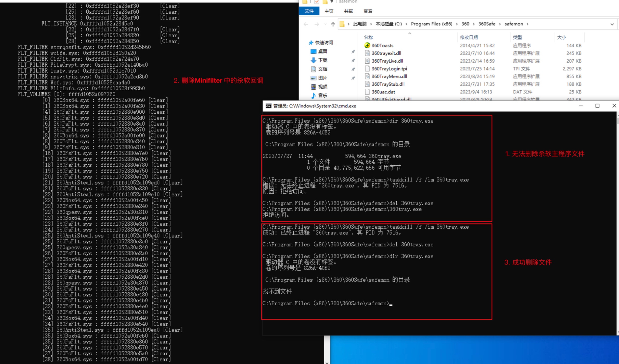This screenshot has height=364, width=619.
Task: Sort files by 修改日期 column header
Action: coord(469,37)
